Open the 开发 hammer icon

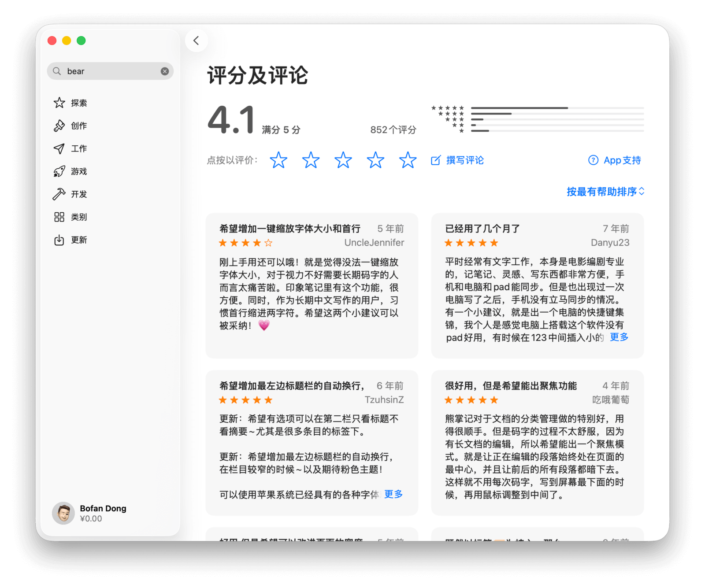pos(59,194)
